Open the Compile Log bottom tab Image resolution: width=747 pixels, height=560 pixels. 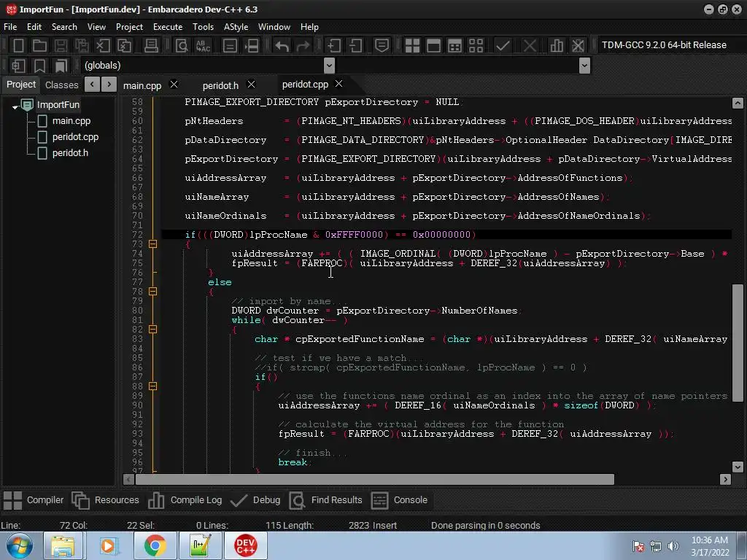[185, 500]
